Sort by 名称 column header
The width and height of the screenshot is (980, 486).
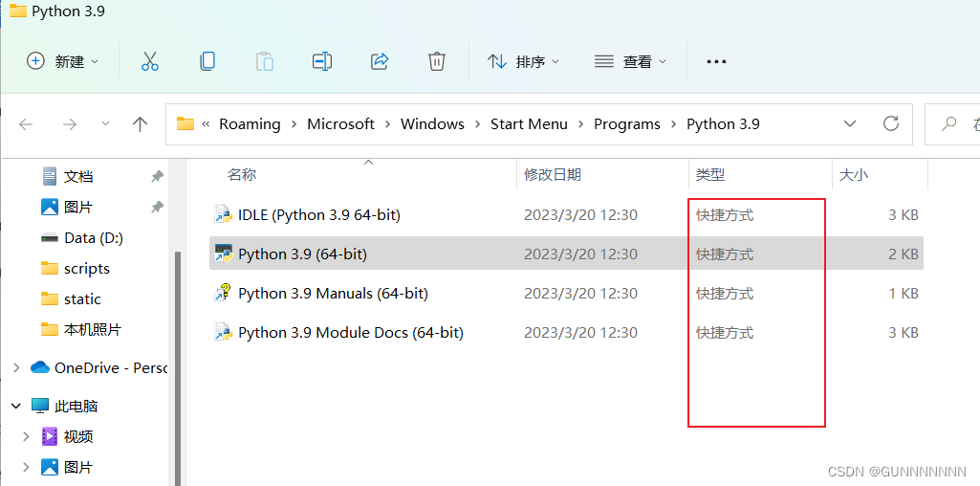coord(242,174)
